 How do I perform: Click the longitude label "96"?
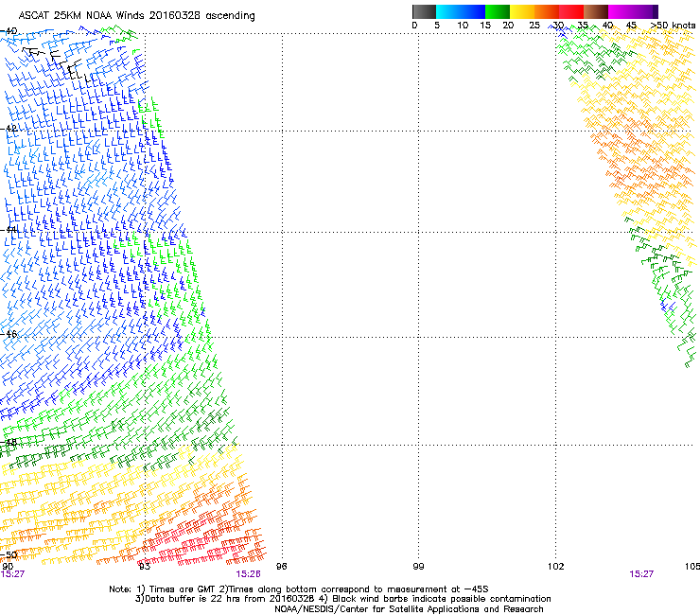pyautogui.click(x=281, y=567)
